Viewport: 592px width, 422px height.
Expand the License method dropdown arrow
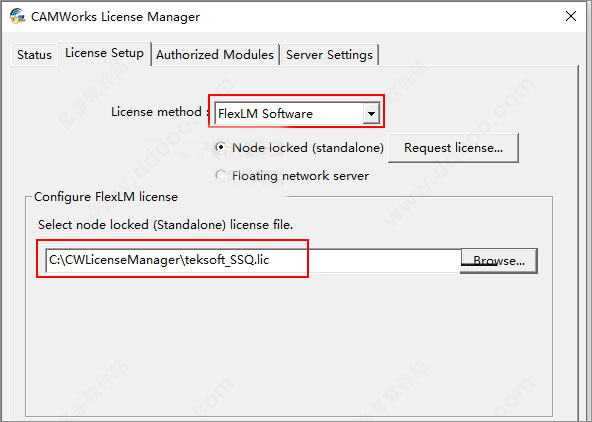(371, 113)
